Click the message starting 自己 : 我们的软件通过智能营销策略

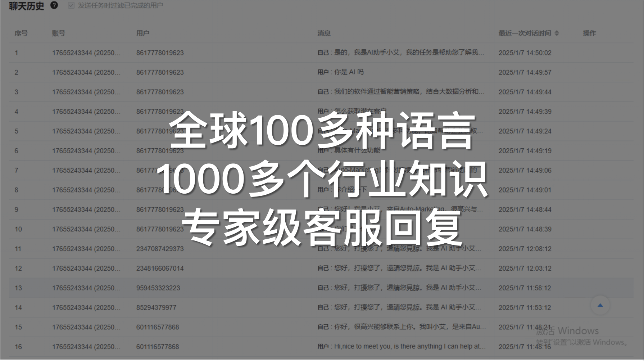pyautogui.click(x=401, y=92)
